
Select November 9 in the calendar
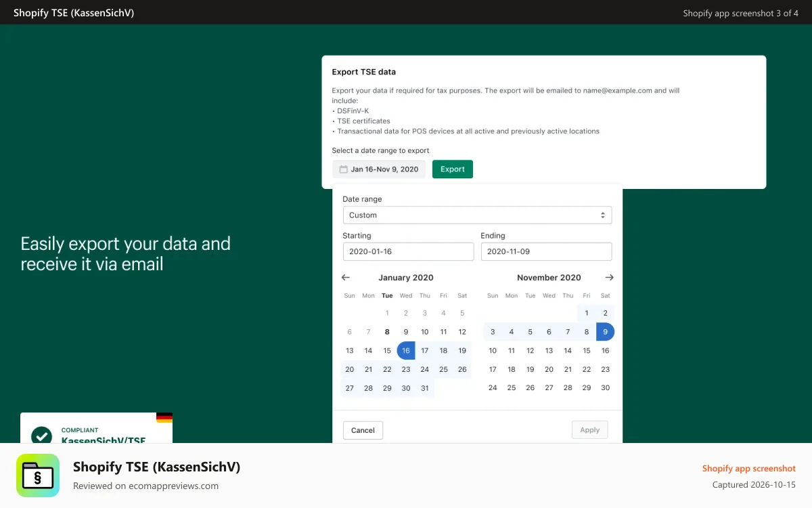606,332
